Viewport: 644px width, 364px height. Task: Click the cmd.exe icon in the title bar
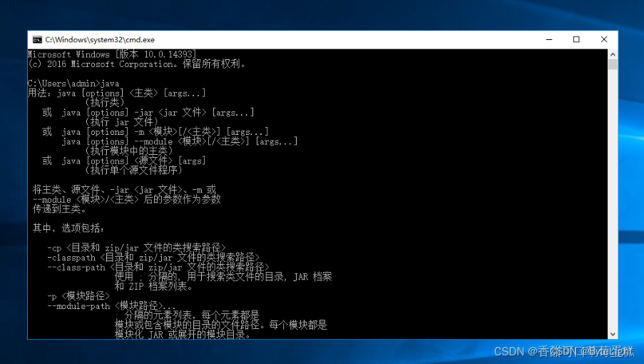tap(37, 39)
